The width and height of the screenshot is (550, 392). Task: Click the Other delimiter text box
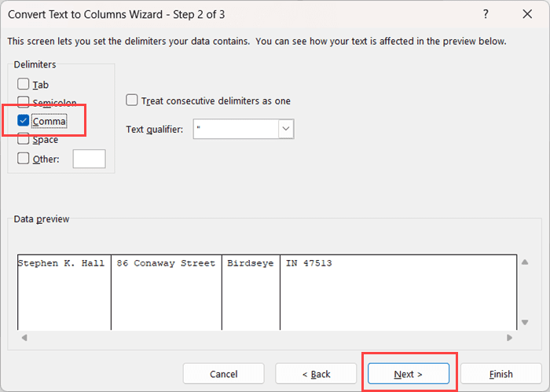point(89,159)
